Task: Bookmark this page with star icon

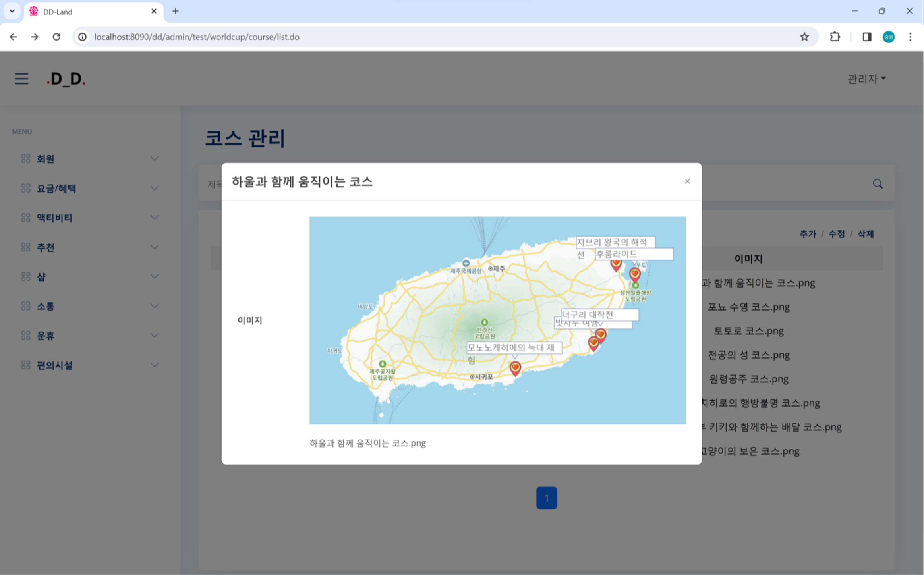Action: [804, 37]
